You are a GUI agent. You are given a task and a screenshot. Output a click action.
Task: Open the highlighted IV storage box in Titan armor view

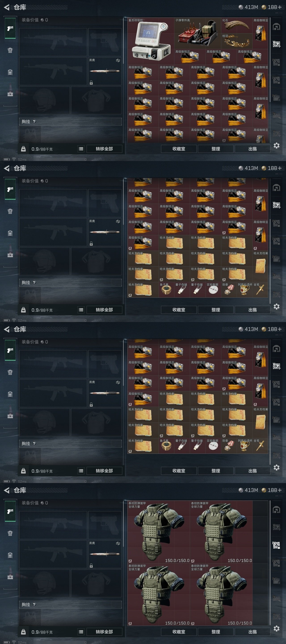pyautogui.click(x=276, y=545)
